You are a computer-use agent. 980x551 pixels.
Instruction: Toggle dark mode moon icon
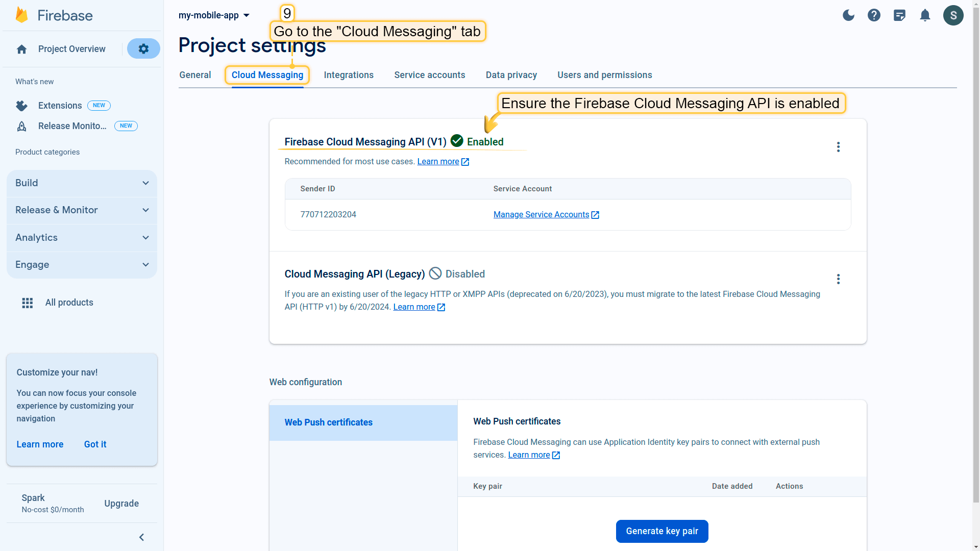tap(848, 15)
